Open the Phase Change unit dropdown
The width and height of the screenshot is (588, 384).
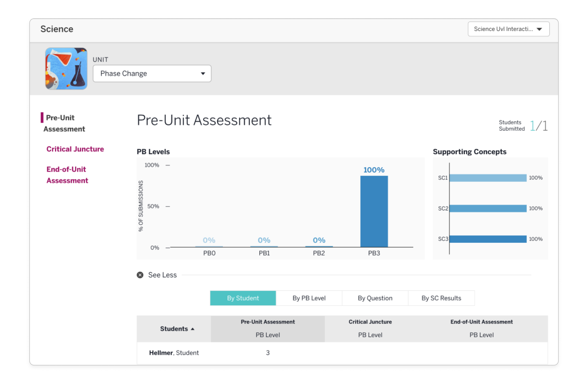coord(152,73)
